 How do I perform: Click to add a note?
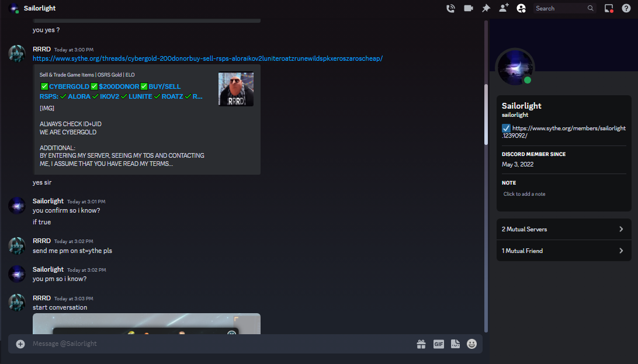click(525, 194)
